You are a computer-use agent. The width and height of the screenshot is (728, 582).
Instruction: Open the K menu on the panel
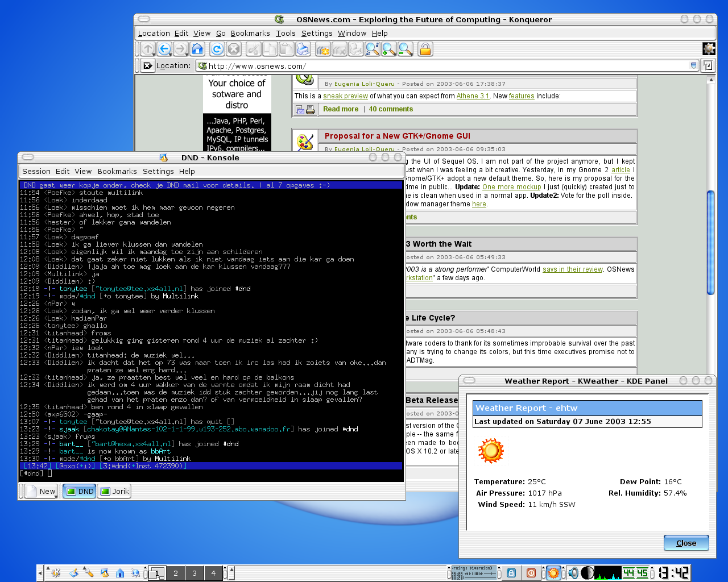(x=55, y=573)
